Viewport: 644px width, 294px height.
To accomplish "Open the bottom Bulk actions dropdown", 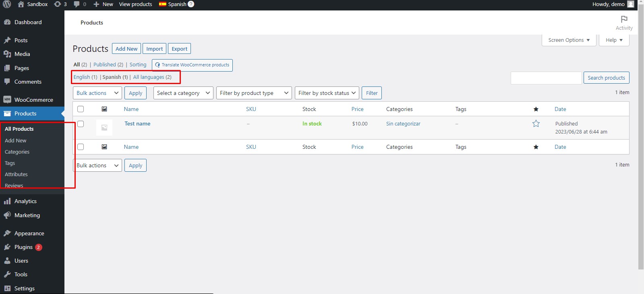I will click(x=97, y=165).
